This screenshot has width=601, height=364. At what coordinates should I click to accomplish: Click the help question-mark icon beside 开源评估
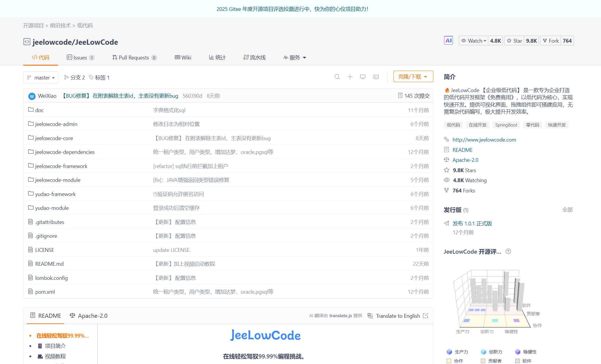click(x=508, y=252)
